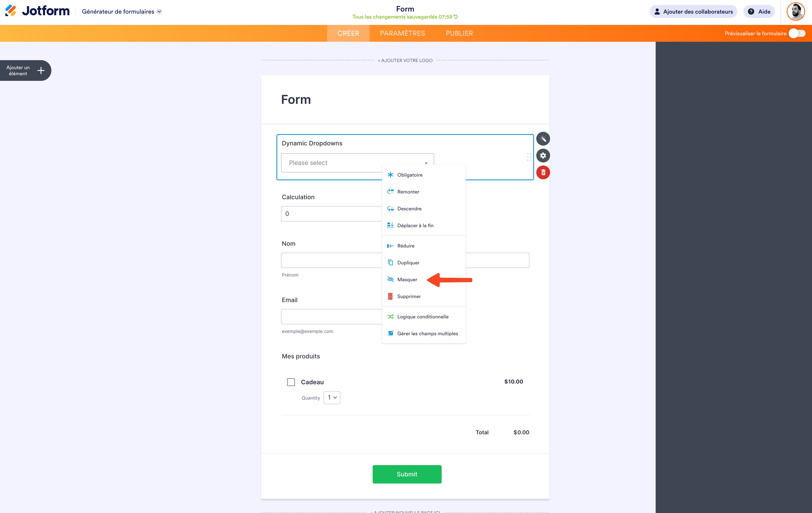Choose Dupliquer from the context menu
The width and height of the screenshot is (812, 513).
tap(408, 263)
